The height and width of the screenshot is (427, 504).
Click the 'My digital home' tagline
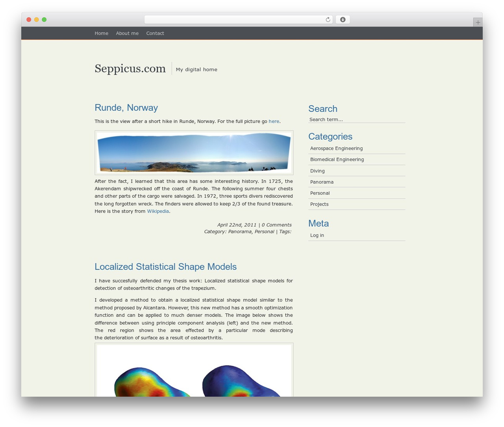196,69
